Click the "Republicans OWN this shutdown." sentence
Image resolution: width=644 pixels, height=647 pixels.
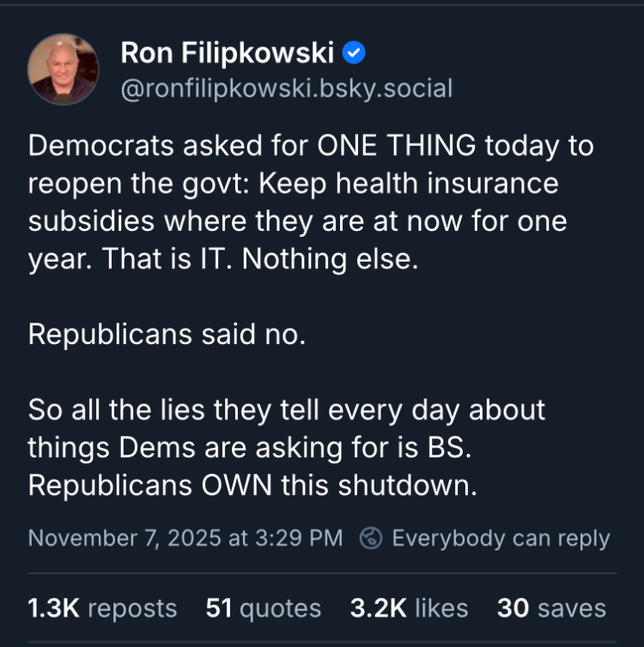[x=252, y=485]
